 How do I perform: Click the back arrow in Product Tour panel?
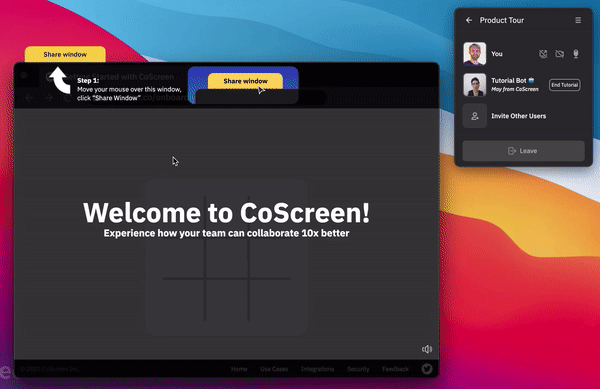(x=469, y=20)
